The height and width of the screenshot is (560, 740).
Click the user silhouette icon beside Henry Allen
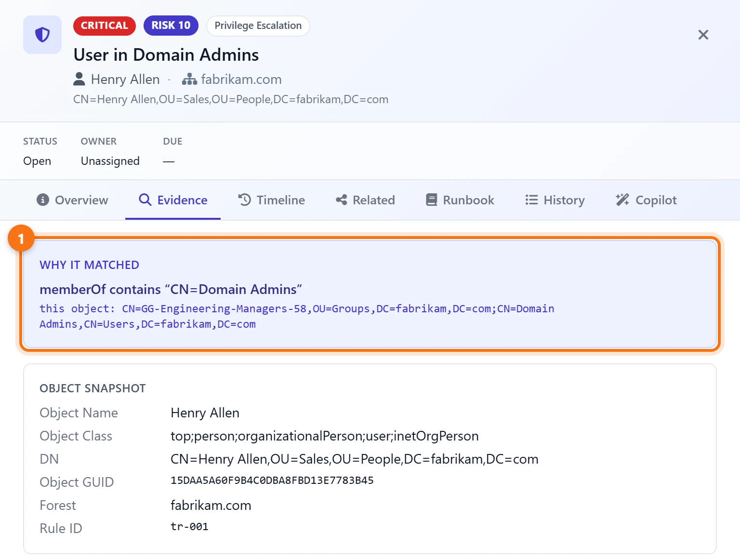coord(79,79)
